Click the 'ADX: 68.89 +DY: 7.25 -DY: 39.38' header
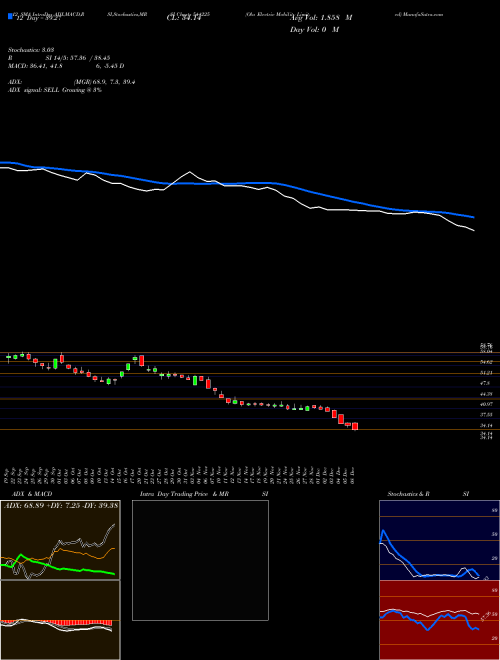The height and width of the screenshot is (660, 500). pyautogui.click(x=61, y=505)
